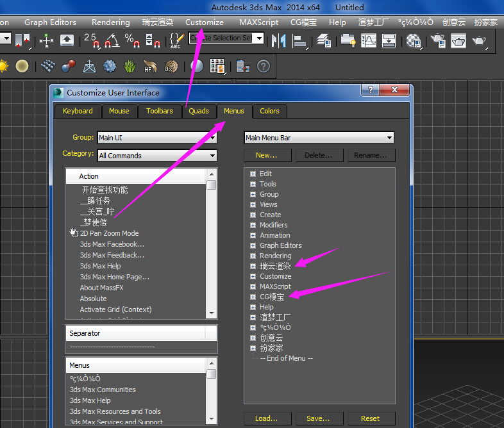Switch to the Toolbars tab

pyautogui.click(x=160, y=111)
